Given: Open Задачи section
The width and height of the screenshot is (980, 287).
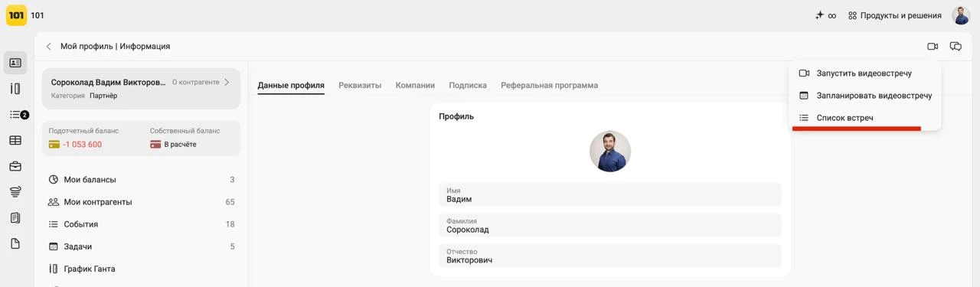Looking at the screenshot, I should (x=141, y=246).
